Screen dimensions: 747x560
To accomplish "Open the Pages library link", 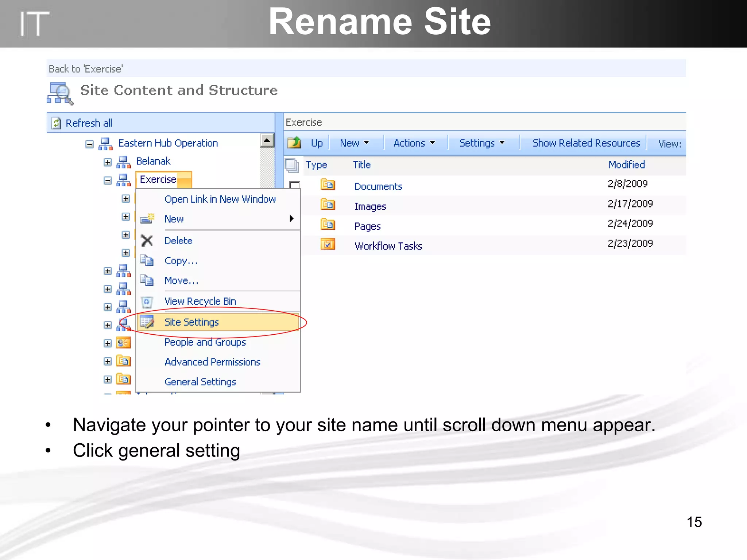I will tap(367, 226).
